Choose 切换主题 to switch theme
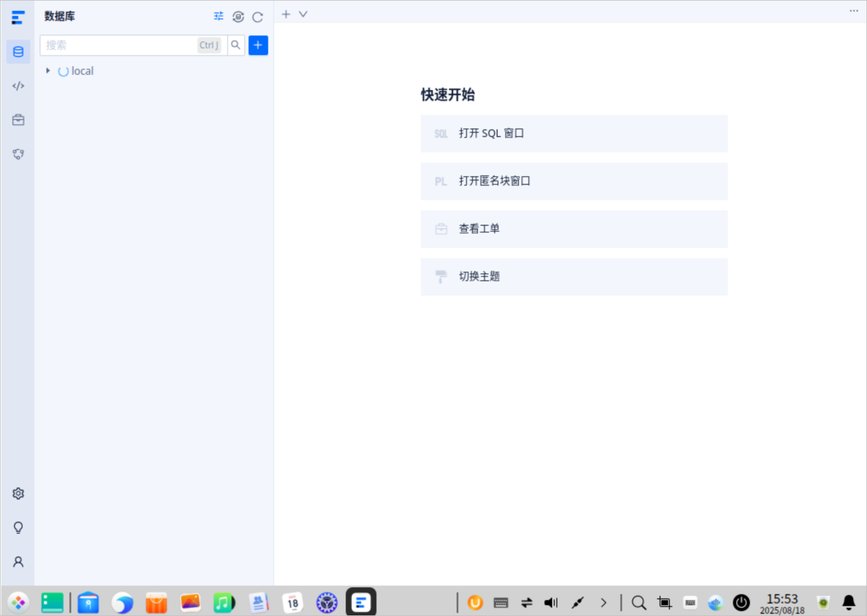Image resolution: width=867 pixels, height=616 pixels. pos(574,277)
